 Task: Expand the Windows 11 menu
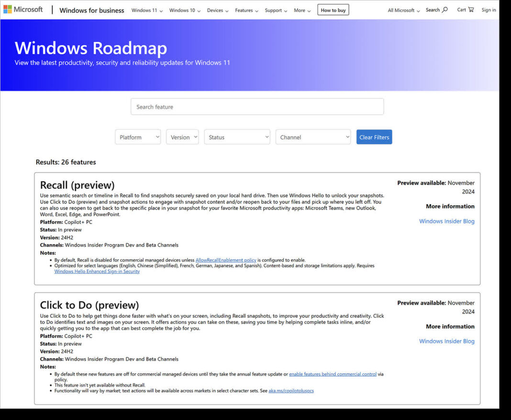click(x=146, y=10)
